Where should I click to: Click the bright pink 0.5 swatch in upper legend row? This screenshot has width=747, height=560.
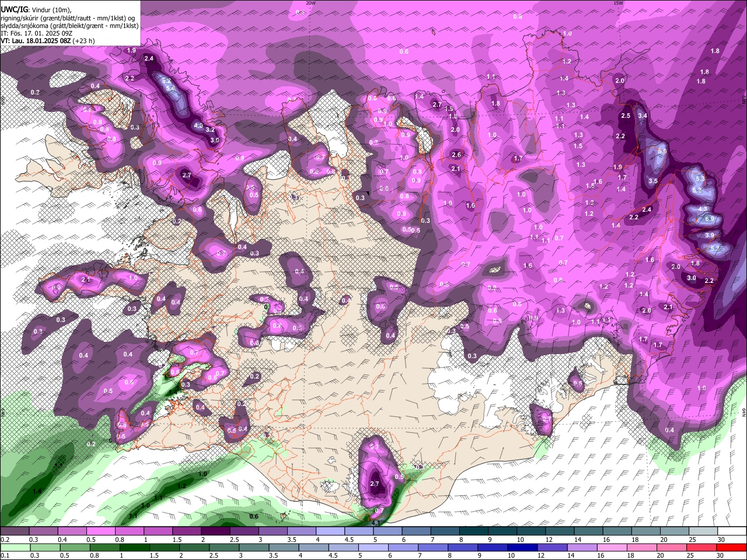100,531
